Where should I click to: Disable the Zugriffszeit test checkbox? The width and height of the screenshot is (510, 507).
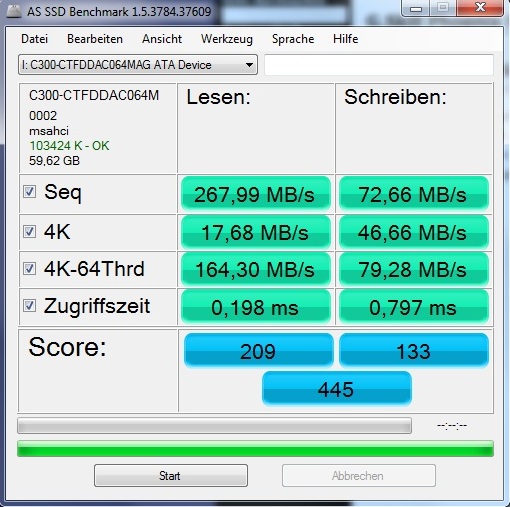[x=29, y=305]
